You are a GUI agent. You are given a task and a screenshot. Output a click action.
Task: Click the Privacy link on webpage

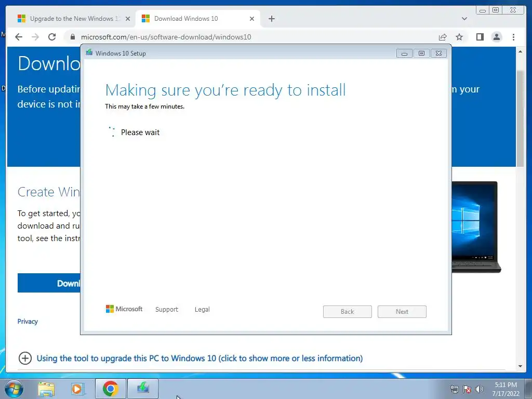click(x=28, y=321)
